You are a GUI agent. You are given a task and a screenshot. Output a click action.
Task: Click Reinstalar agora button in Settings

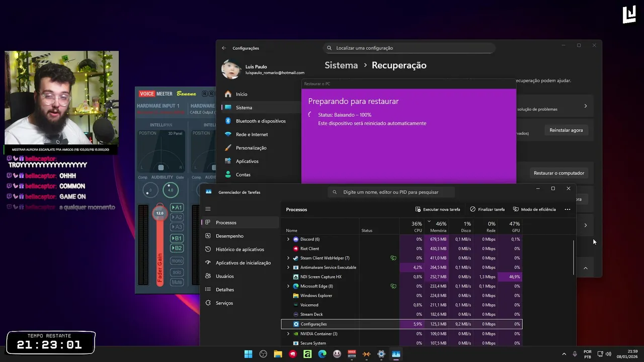click(566, 130)
